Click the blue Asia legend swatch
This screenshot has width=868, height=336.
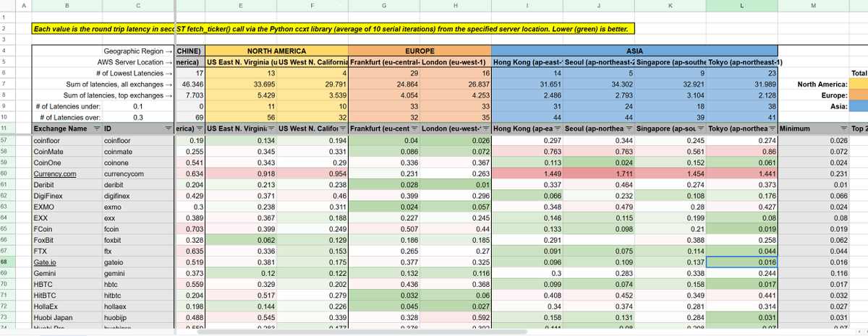coord(858,105)
